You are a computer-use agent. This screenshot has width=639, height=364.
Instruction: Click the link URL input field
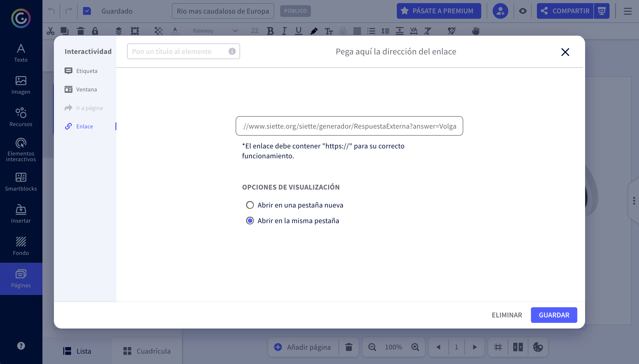[349, 126]
